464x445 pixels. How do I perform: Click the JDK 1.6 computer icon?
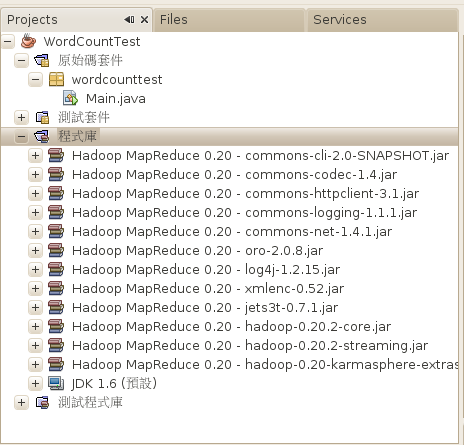pyautogui.click(x=56, y=383)
